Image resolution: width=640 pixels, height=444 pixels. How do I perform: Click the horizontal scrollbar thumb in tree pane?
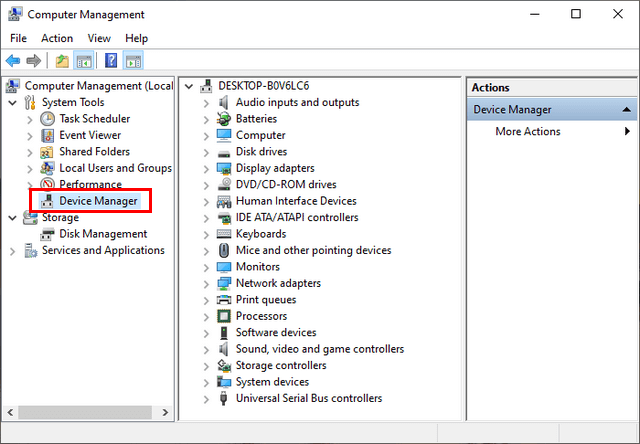(x=85, y=412)
